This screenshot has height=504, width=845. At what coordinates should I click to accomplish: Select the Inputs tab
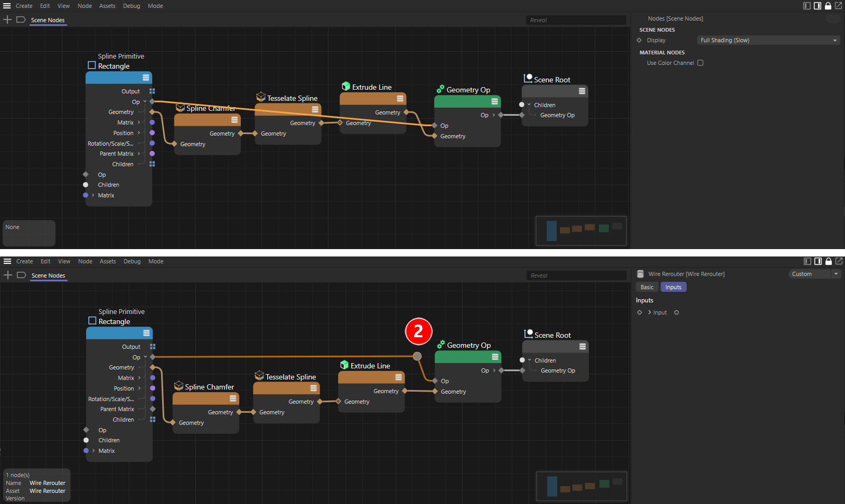[673, 287]
